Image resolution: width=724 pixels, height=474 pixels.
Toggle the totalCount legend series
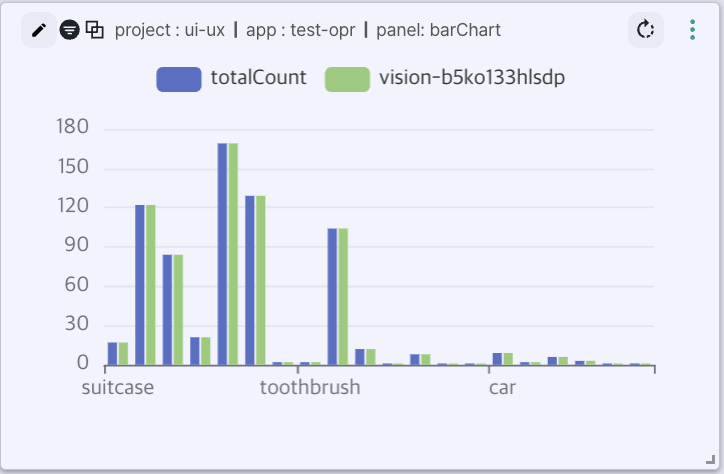(x=231, y=78)
